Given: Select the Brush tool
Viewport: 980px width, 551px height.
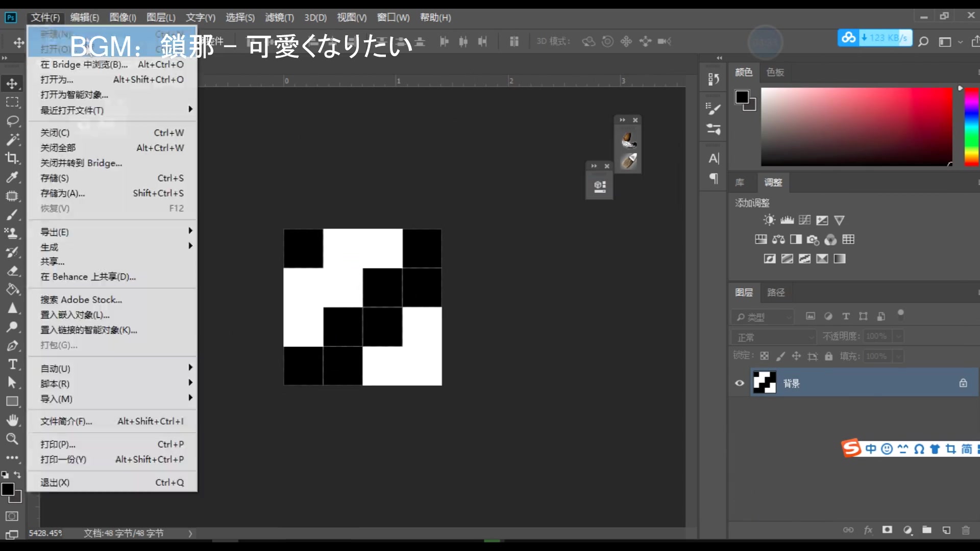Looking at the screenshot, I should tap(12, 214).
